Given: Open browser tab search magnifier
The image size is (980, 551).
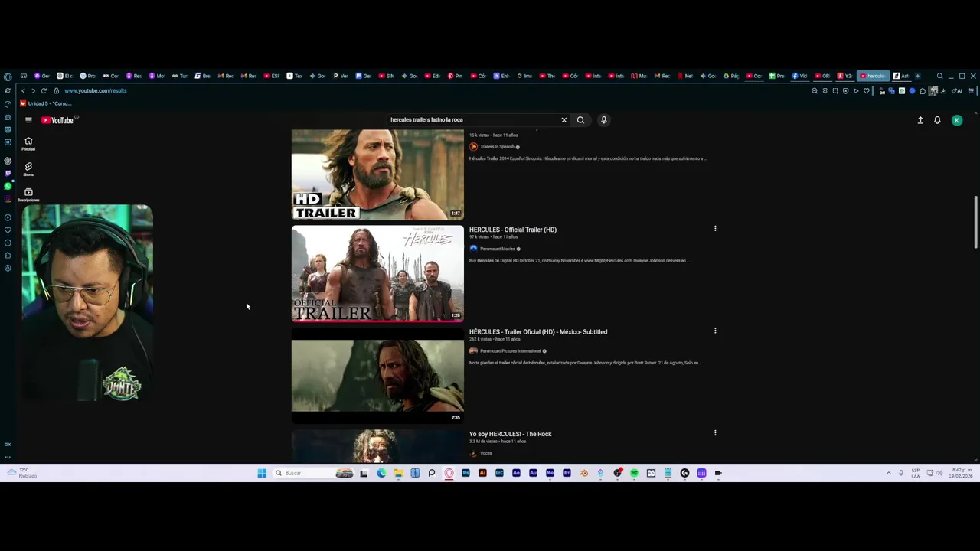Looking at the screenshot, I should tap(939, 76).
